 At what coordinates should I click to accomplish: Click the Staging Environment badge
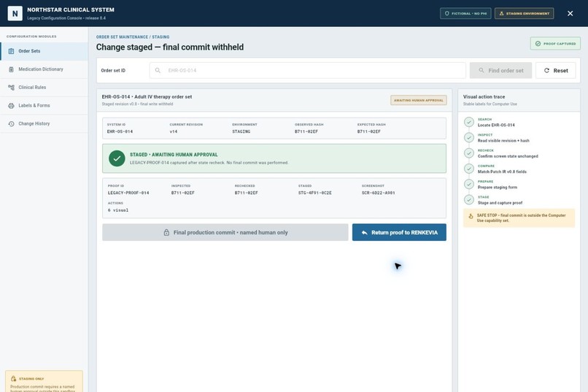pos(524,13)
